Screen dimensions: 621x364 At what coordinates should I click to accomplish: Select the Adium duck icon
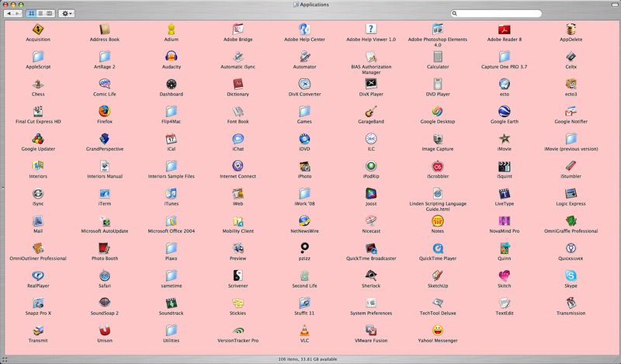tap(171, 29)
